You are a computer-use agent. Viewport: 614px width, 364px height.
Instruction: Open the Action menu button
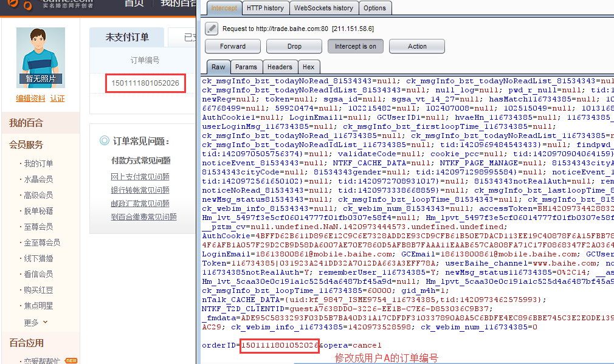pos(417,46)
